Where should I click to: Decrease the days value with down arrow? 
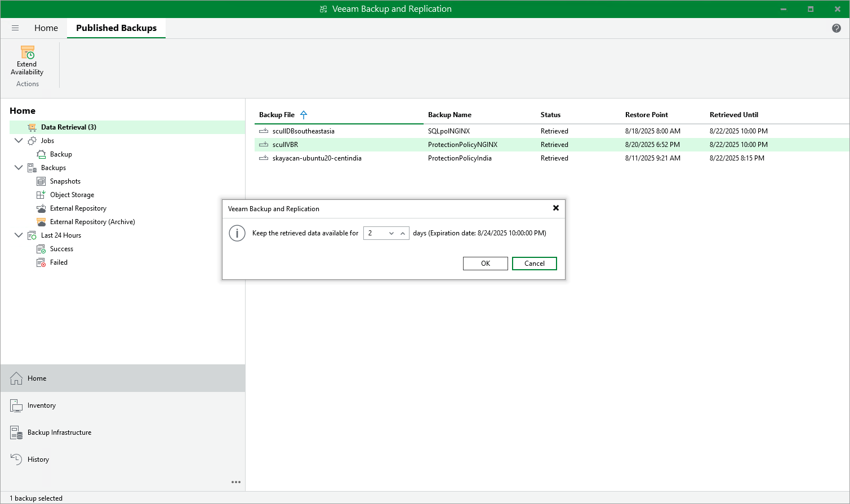pyautogui.click(x=391, y=233)
